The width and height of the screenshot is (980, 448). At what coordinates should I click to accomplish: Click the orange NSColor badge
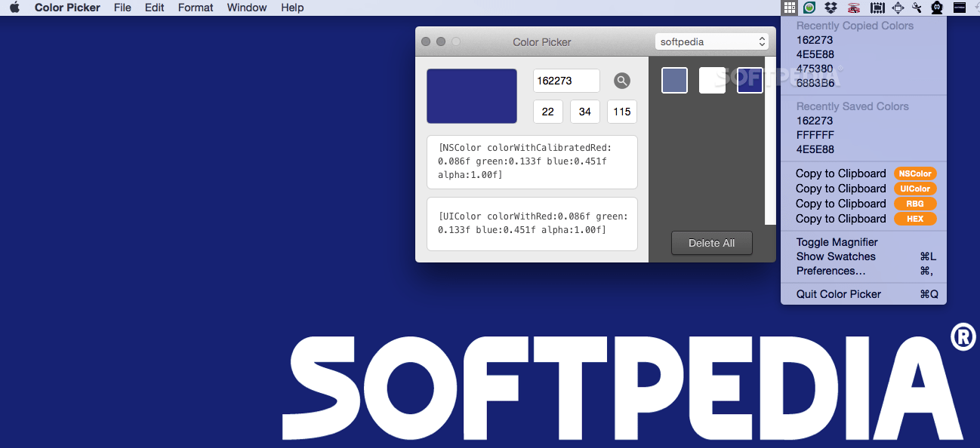(x=915, y=173)
